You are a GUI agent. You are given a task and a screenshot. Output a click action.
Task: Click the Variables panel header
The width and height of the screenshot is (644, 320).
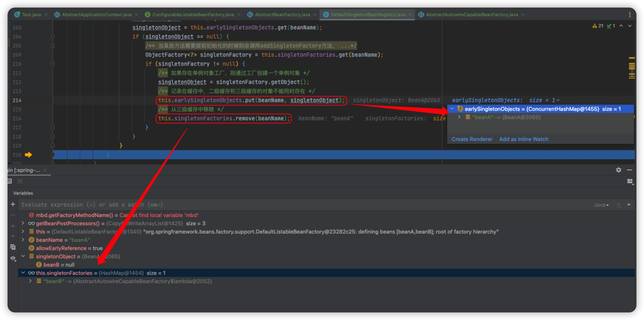(x=23, y=193)
